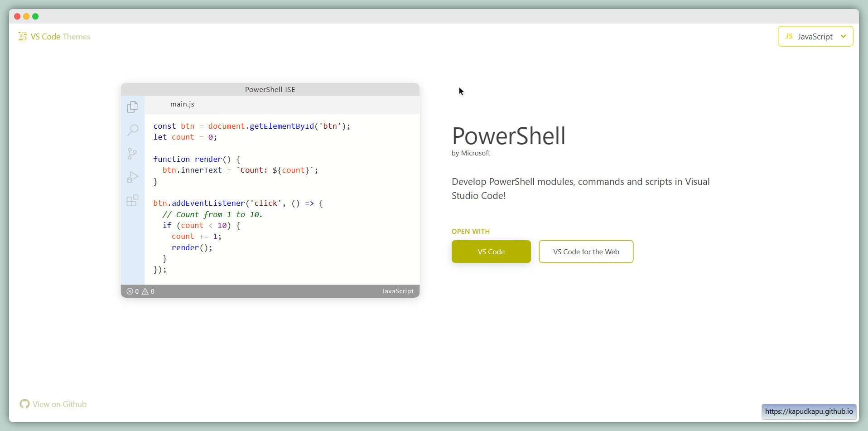Close the window with red button

tap(17, 16)
